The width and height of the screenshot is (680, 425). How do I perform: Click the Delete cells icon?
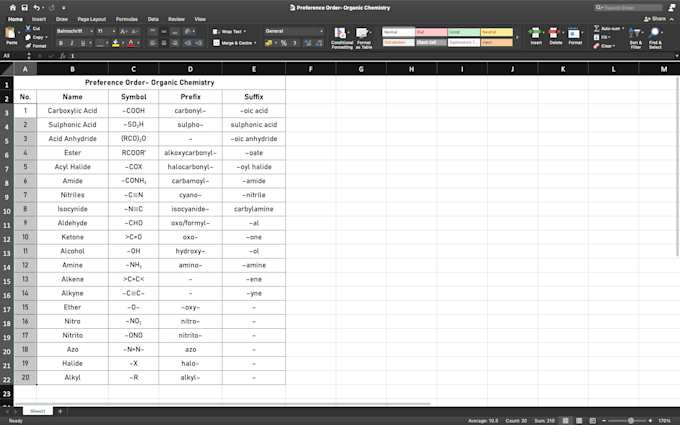click(x=554, y=33)
